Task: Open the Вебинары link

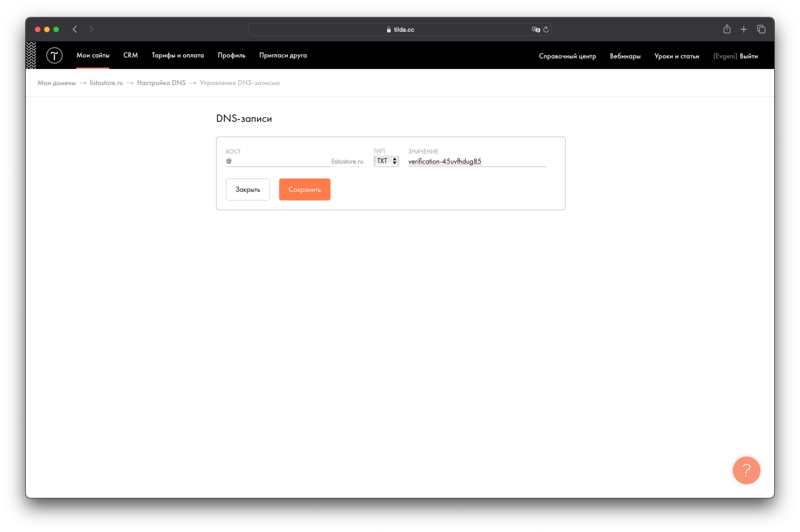Action: point(625,56)
